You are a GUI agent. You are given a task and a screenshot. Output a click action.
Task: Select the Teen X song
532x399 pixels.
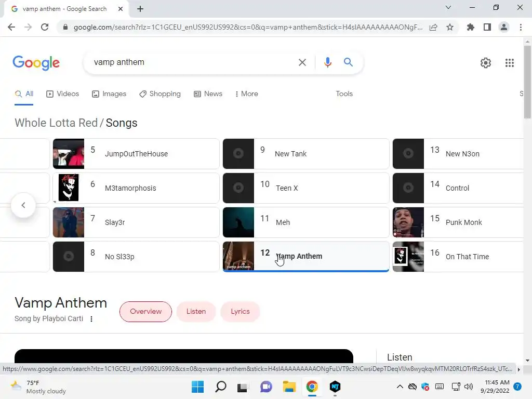point(305,188)
